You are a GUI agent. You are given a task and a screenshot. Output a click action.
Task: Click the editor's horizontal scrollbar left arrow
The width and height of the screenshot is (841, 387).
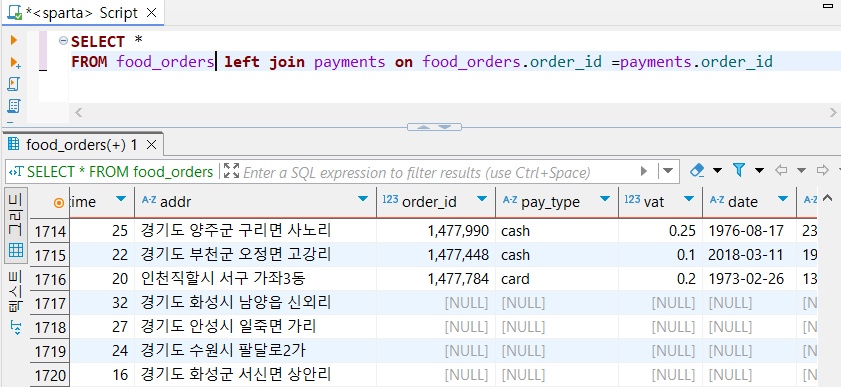point(79,112)
